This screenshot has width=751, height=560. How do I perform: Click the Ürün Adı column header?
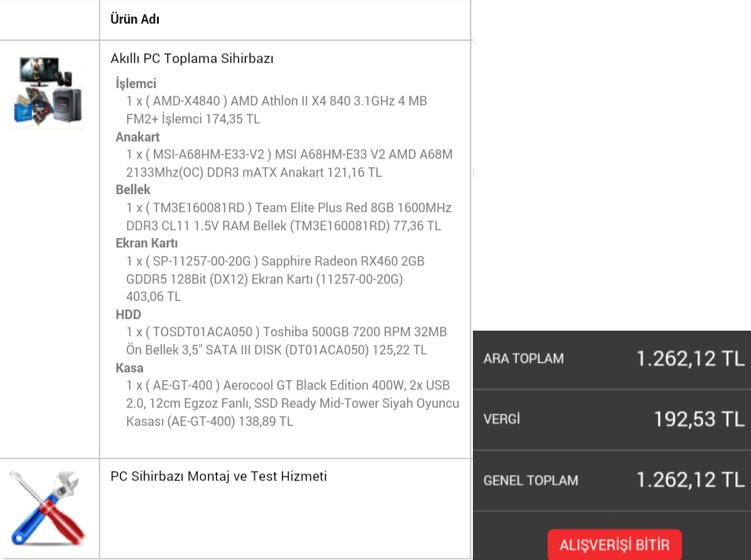(x=135, y=19)
